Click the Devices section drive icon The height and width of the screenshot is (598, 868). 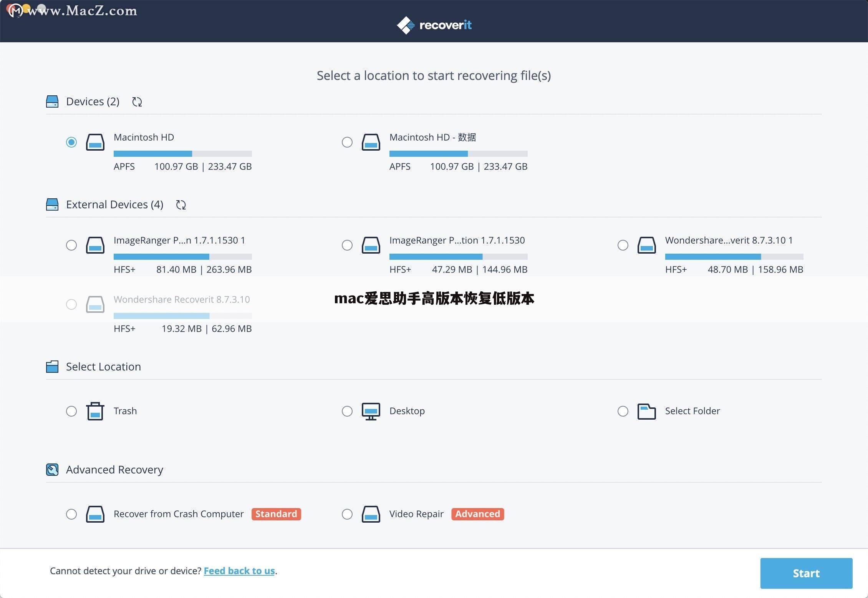pyautogui.click(x=52, y=101)
